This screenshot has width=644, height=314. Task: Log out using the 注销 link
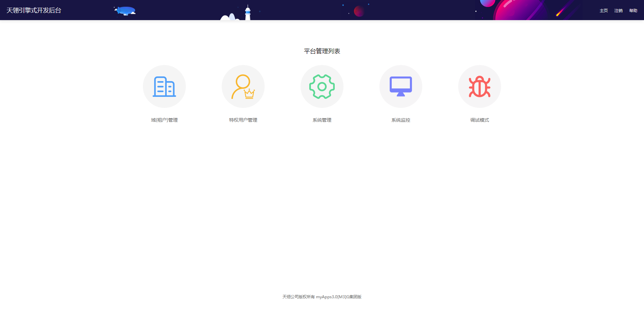(619, 11)
